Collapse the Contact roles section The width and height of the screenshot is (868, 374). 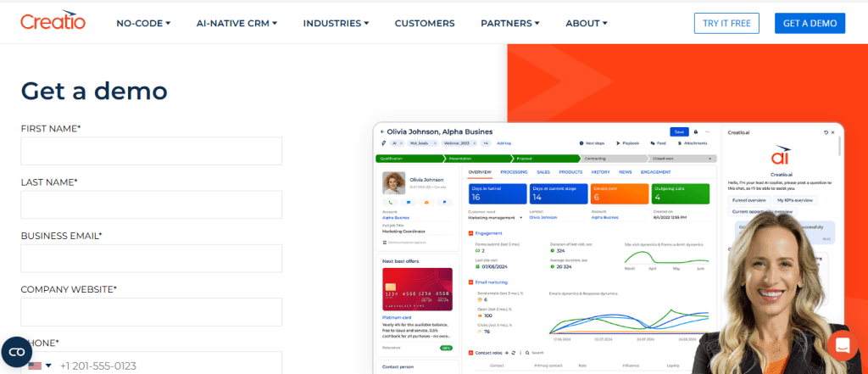pos(470,353)
